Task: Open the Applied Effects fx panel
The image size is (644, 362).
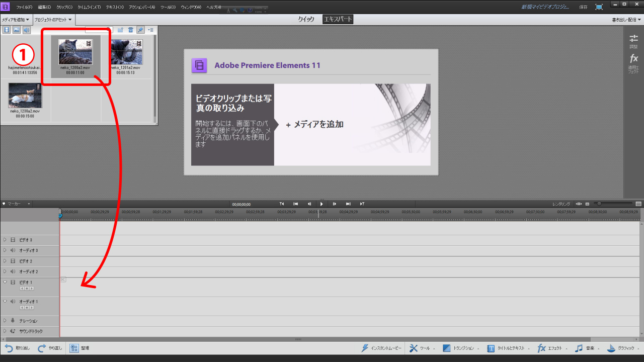Action: click(633, 59)
